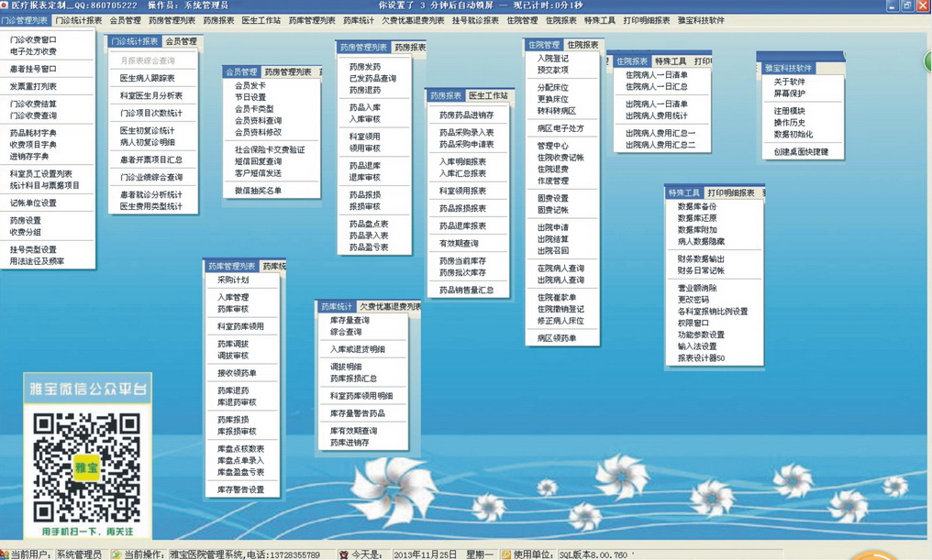Viewport: 932px width, 560px height.
Task: Select 入院登记 entry
Action: (553, 58)
